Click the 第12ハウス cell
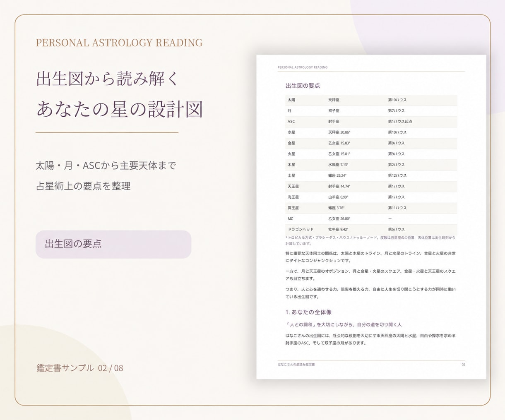The image size is (505, 420). pos(397,175)
